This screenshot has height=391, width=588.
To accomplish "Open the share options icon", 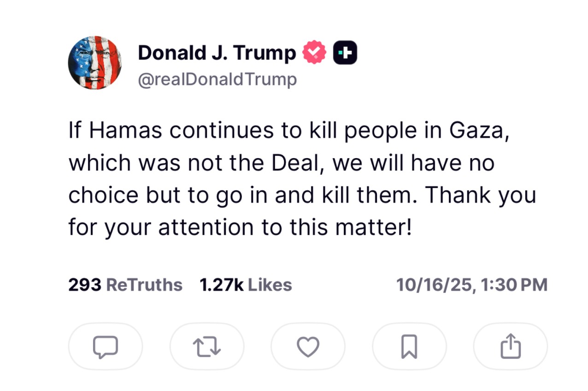I will coord(511,346).
